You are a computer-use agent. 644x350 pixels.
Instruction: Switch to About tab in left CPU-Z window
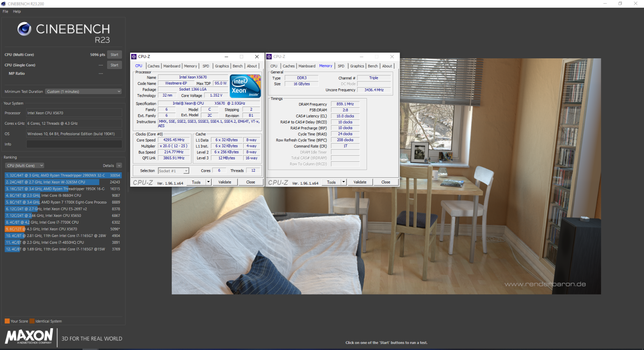pyautogui.click(x=252, y=66)
